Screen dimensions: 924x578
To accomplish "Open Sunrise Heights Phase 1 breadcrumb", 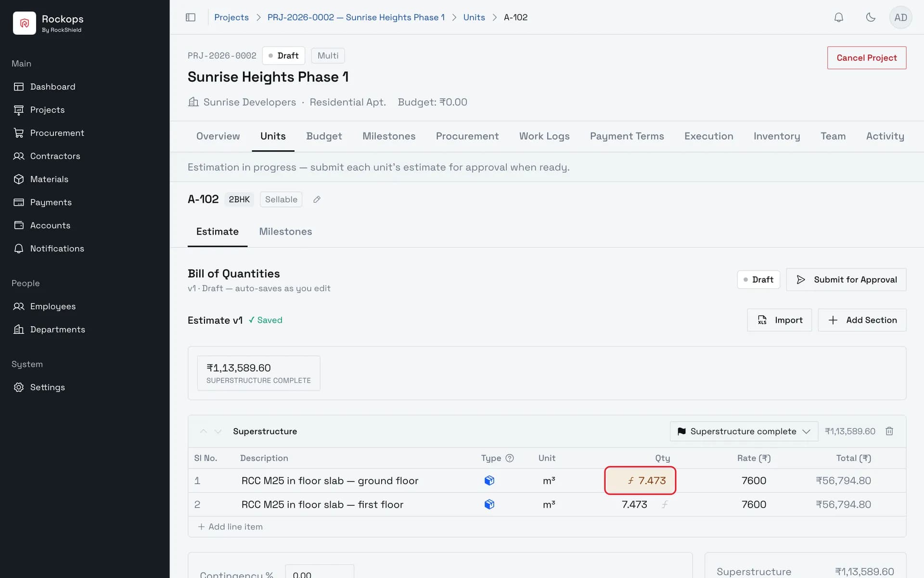I will pos(356,17).
